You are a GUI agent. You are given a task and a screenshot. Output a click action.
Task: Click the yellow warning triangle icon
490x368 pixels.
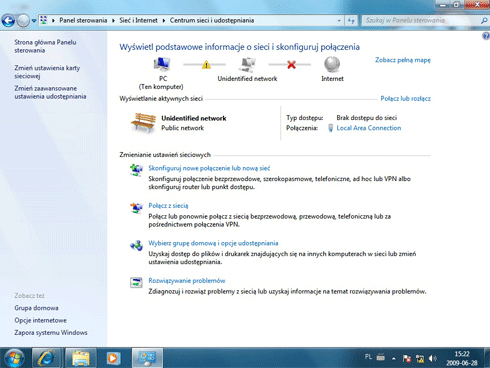(206, 64)
